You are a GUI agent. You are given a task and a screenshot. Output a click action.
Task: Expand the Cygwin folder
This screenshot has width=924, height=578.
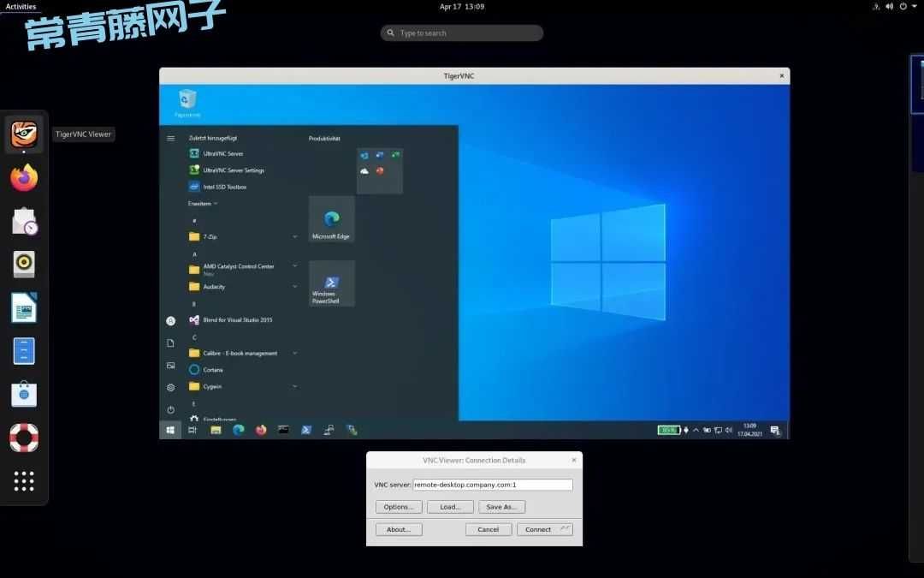(294, 386)
